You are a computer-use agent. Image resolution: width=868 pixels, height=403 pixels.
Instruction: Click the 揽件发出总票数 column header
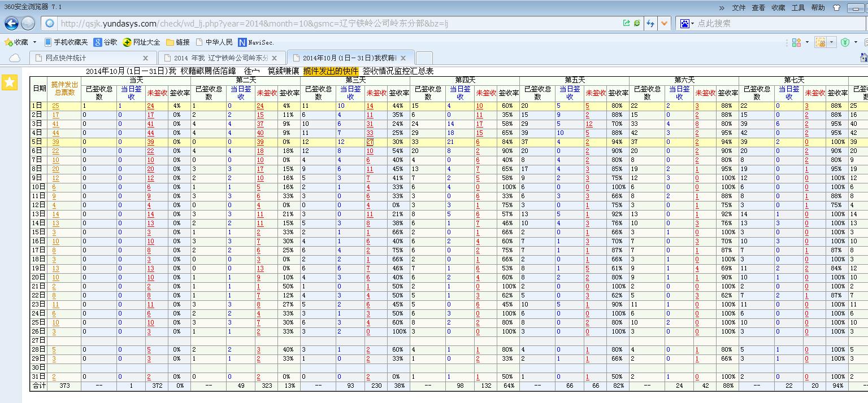64,89
